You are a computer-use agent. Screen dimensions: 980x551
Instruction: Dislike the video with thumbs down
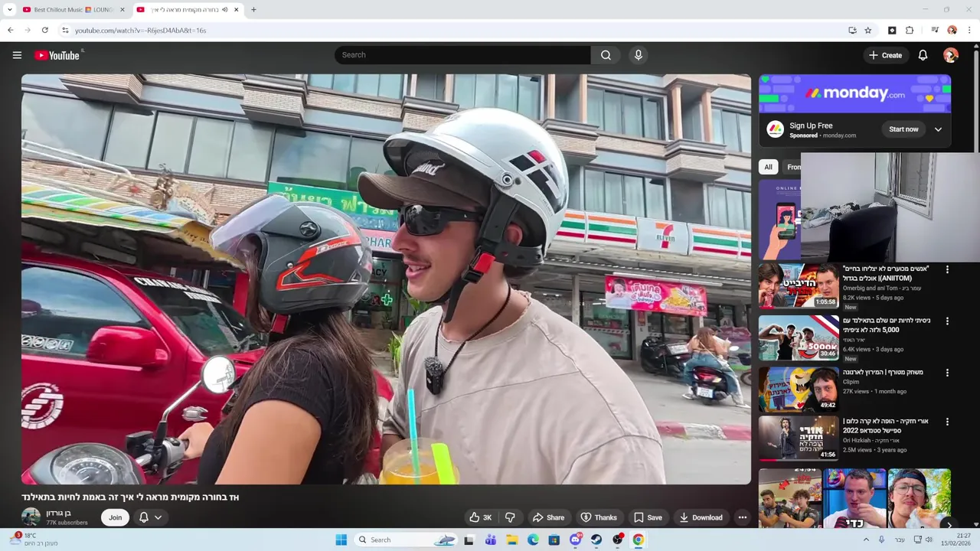510,517
